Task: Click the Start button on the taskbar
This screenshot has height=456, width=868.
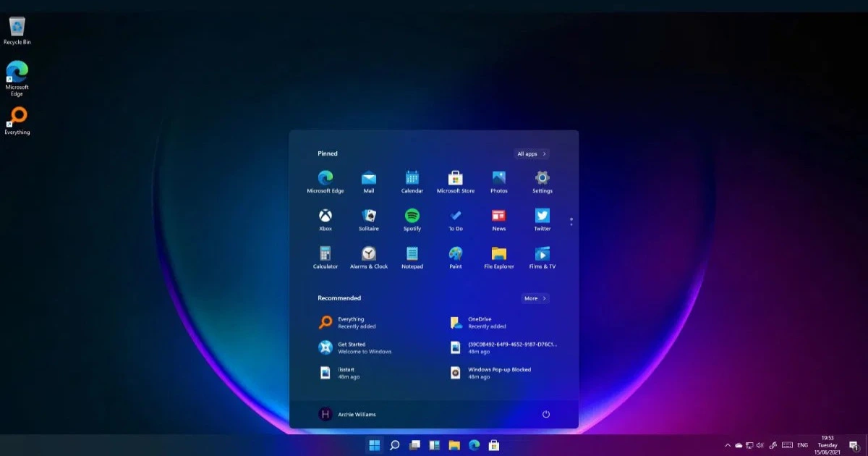Action: (x=375, y=445)
